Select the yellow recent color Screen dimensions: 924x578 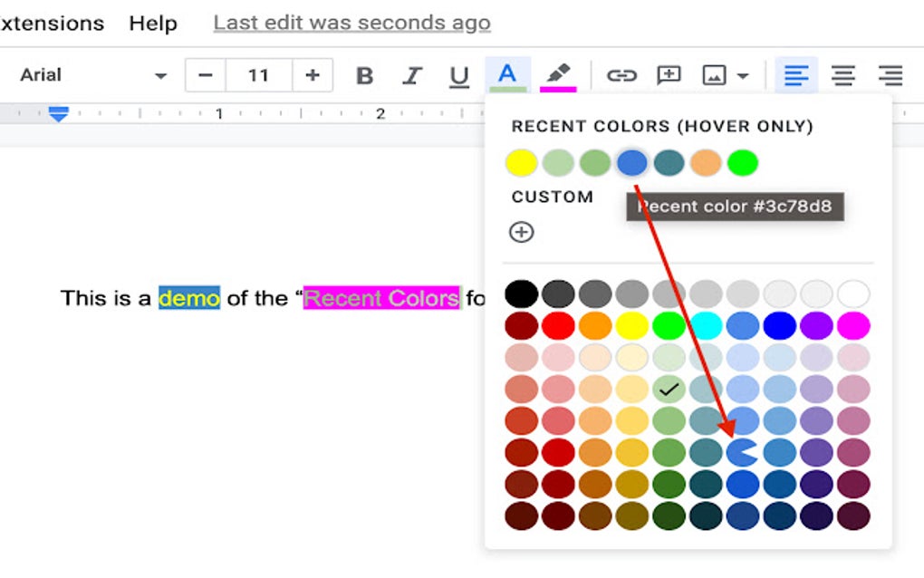[521, 162]
